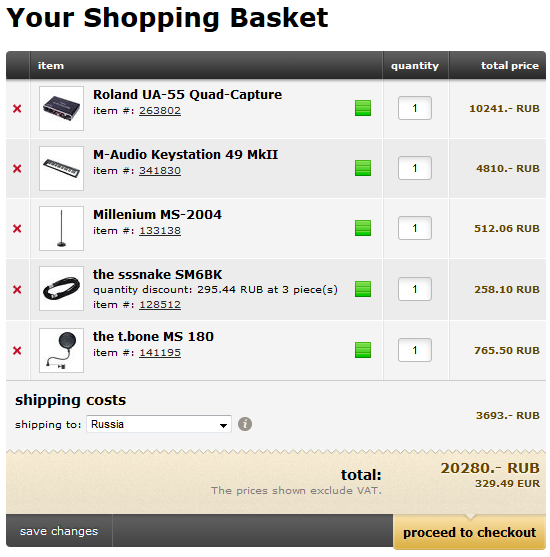Click the shipping info icon
Viewport: 550px width, 557px height.
click(245, 424)
